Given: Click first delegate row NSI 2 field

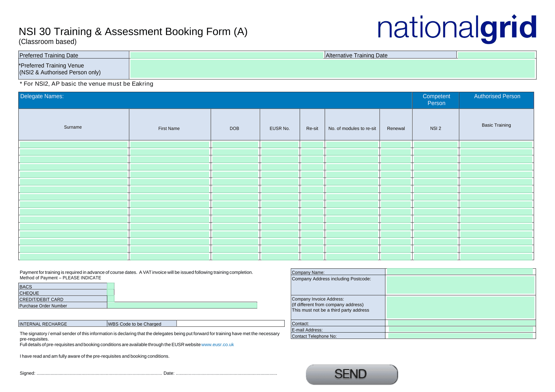Looking at the screenshot, I should pos(435,144).
